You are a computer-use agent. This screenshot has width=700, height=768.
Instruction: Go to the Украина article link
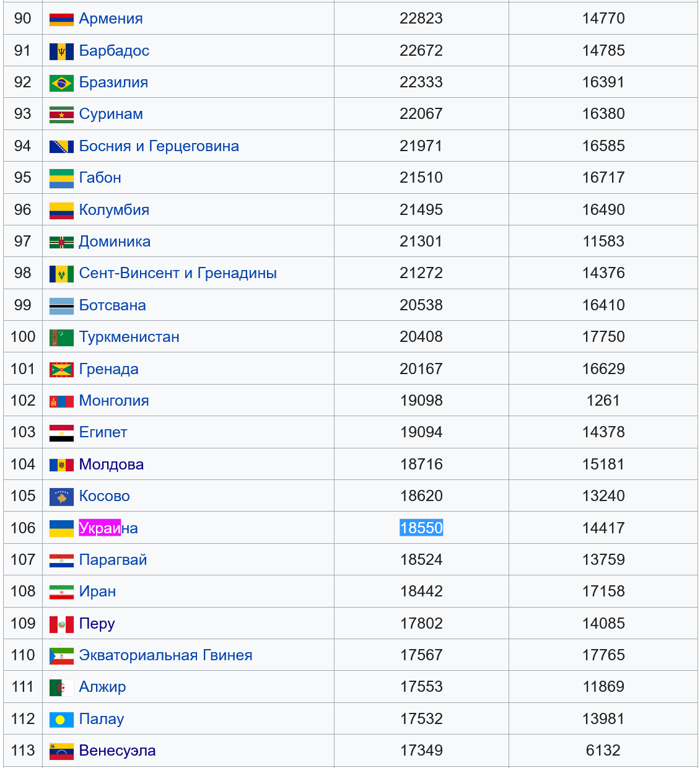click(108, 528)
